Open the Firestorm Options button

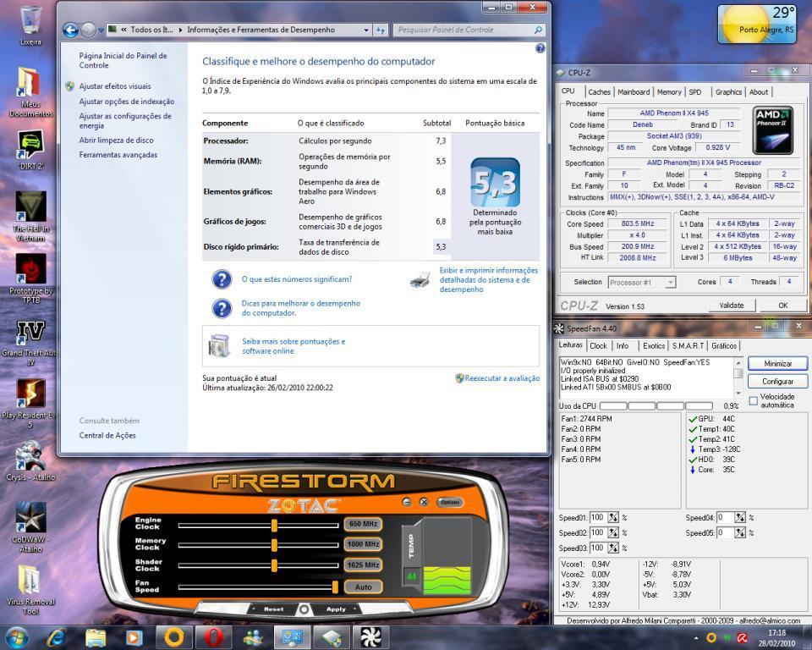coord(450,502)
